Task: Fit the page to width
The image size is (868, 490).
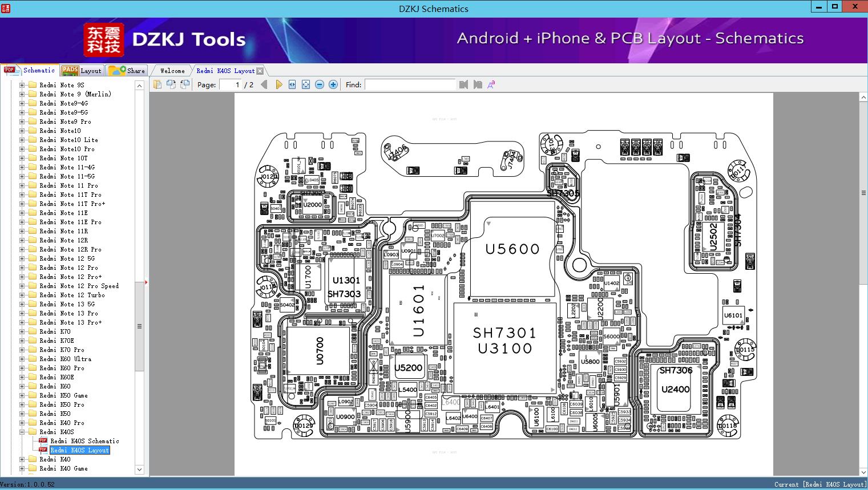Action: coord(292,84)
